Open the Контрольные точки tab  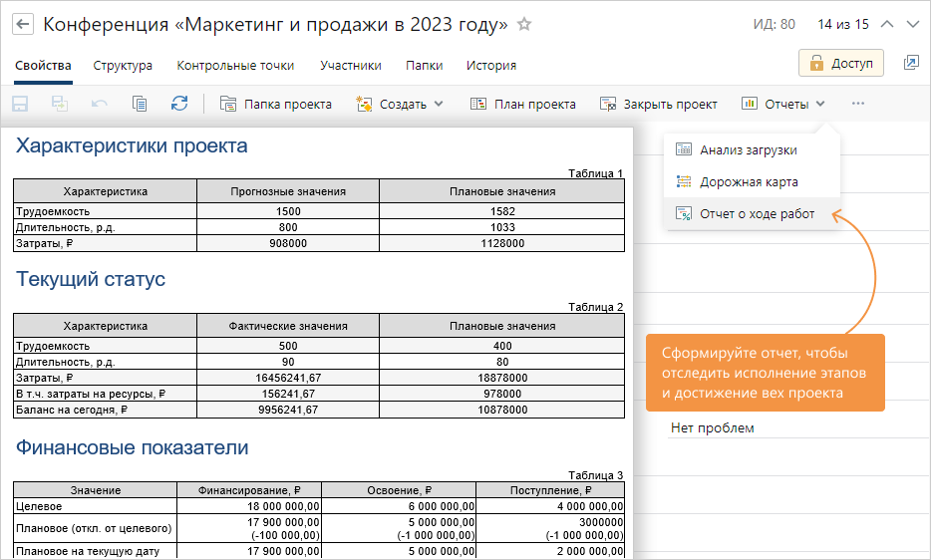tap(235, 66)
